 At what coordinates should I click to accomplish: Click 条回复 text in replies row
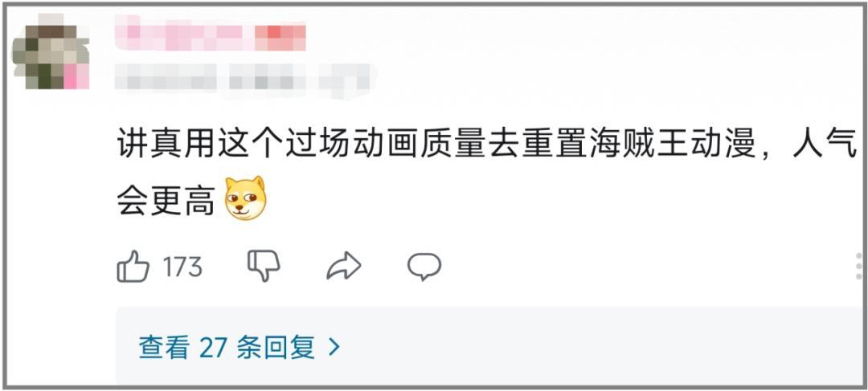coord(276,348)
